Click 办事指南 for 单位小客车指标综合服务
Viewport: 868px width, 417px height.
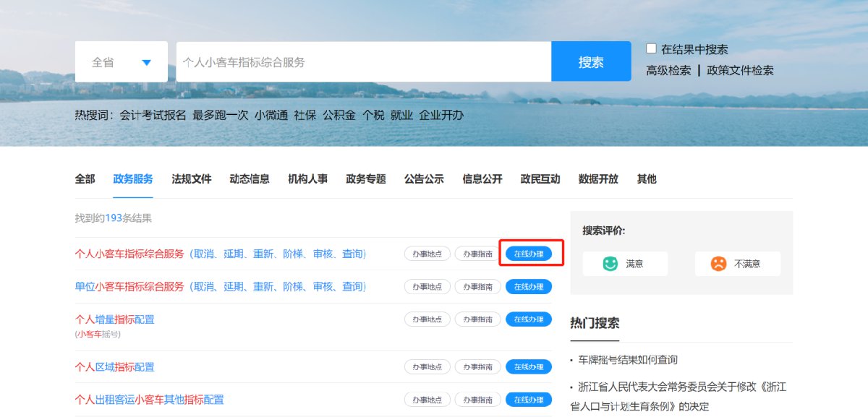(x=477, y=287)
